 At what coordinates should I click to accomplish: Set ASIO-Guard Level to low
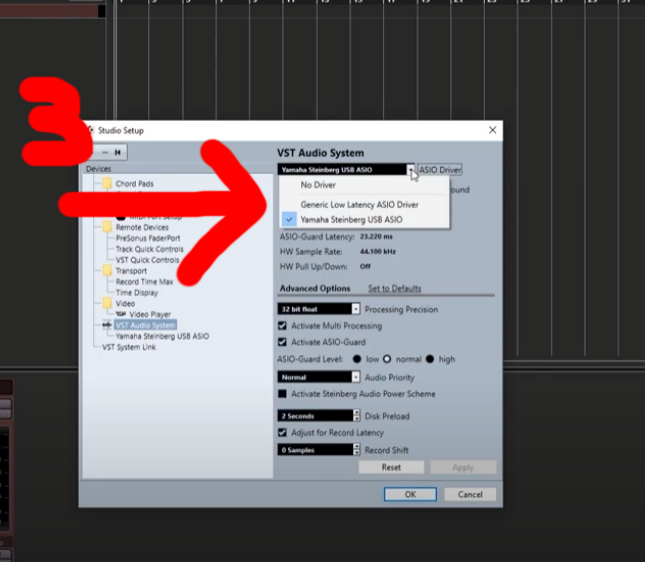(x=357, y=359)
